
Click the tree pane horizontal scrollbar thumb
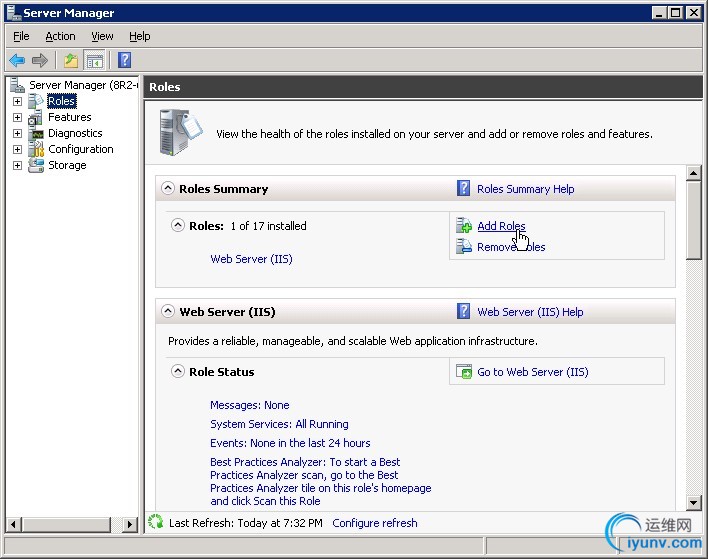point(65,524)
